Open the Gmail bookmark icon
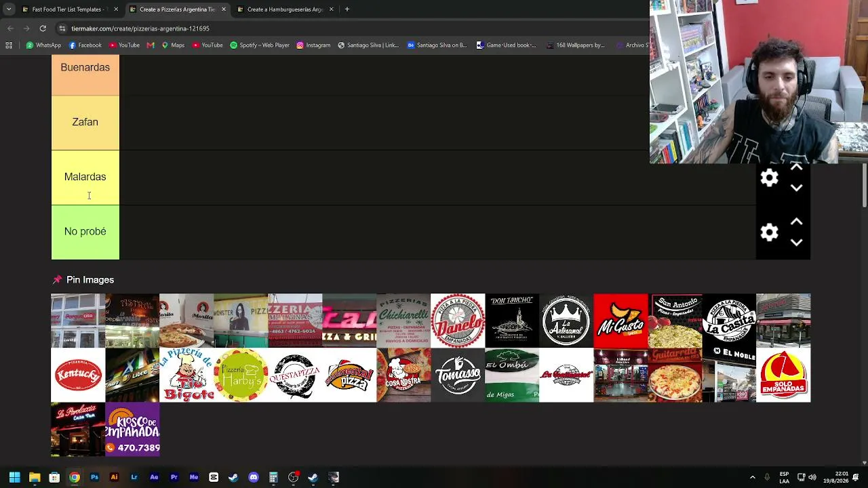The width and height of the screenshot is (868, 488). [151, 45]
